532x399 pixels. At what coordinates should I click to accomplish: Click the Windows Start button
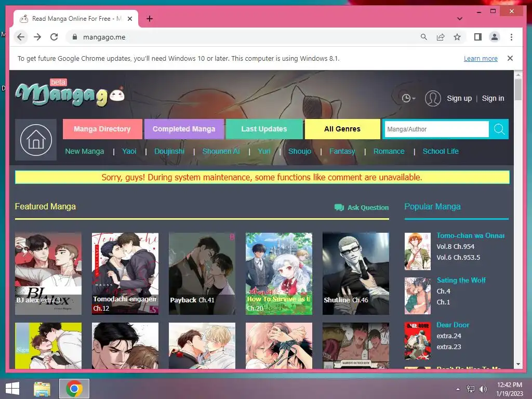(12, 389)
